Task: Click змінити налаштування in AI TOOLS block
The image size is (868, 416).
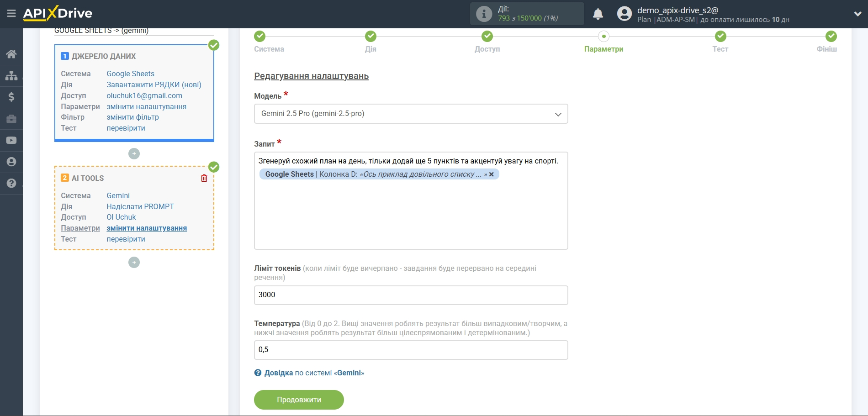Action: pos(147,228)
